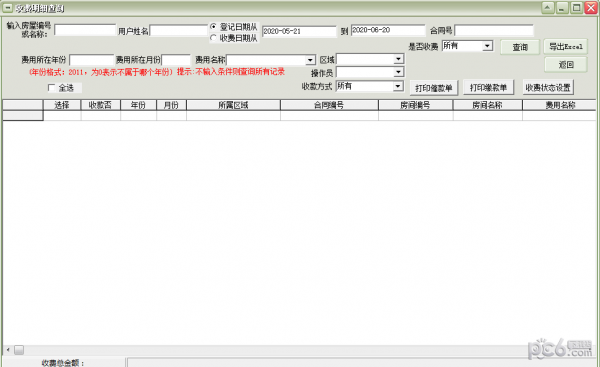Select the 登记日期从 radio button
600x367 pixels.
coord(214,26)
